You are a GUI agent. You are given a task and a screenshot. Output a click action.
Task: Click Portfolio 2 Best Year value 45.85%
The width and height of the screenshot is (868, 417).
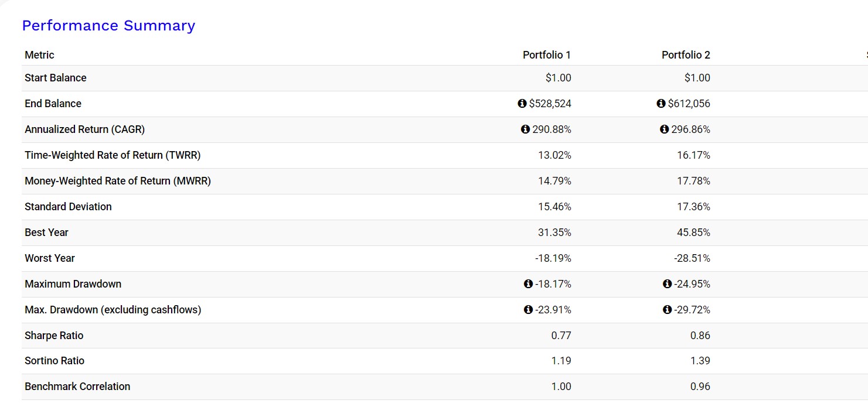pyautogui.click(x=693, y=233)
